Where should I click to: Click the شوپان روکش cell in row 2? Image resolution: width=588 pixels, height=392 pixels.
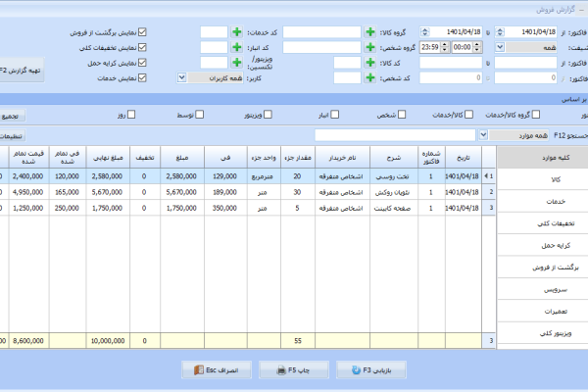click(x=393, y=192)
